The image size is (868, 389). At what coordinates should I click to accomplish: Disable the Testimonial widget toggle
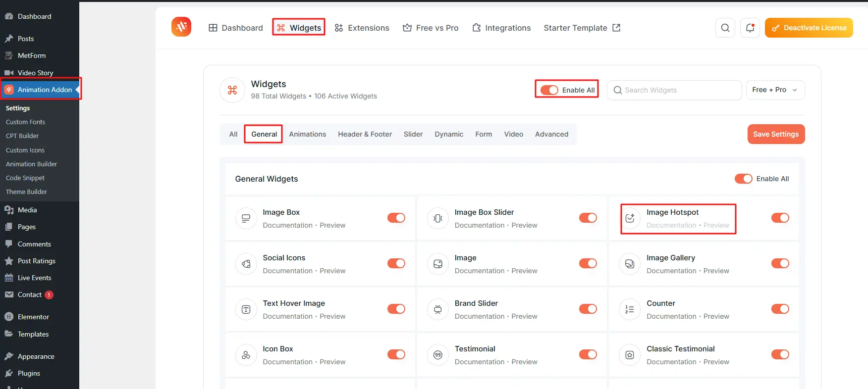[588, 354]
